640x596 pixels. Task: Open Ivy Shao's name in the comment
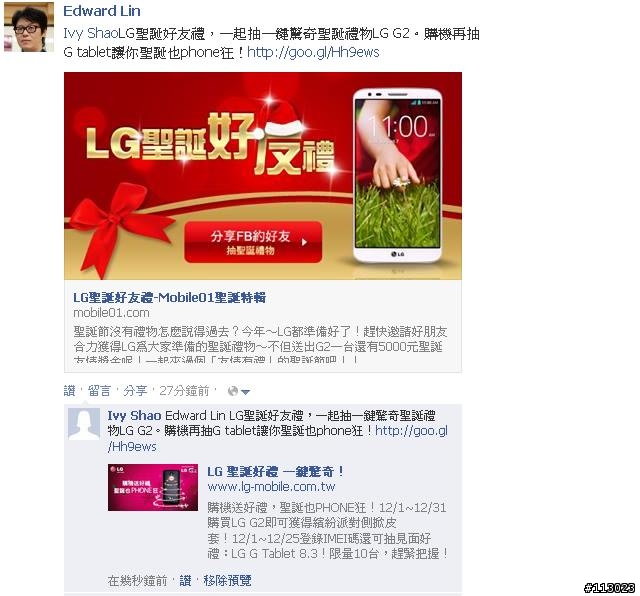tap(134, 416)
